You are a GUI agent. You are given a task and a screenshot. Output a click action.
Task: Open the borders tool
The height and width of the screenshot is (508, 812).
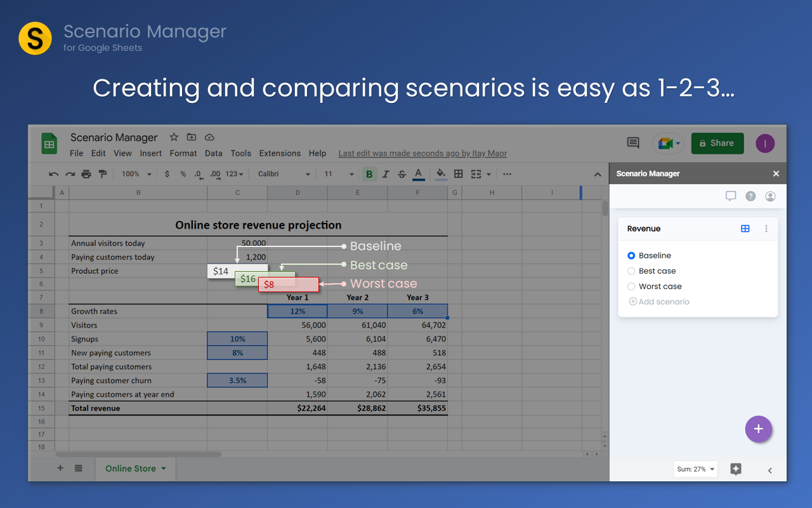(x=459, y=174)
